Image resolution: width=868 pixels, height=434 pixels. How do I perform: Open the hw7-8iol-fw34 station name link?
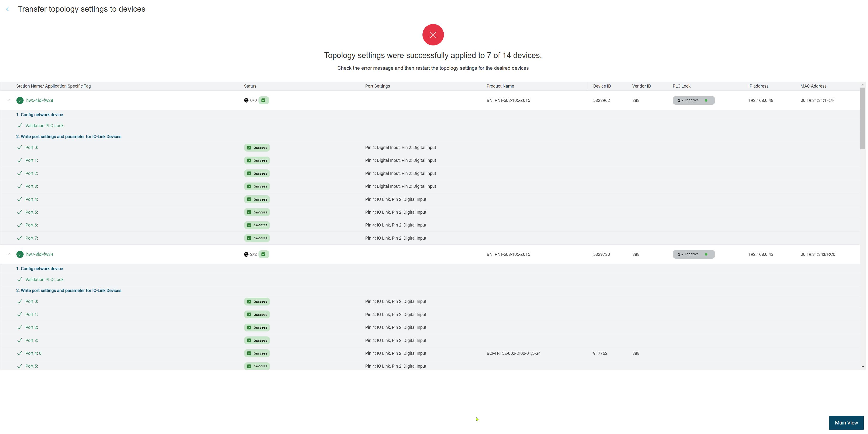[40, 254]
